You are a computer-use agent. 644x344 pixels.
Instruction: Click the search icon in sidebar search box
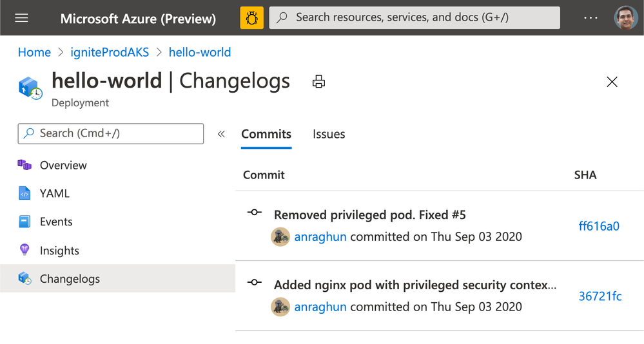click(x=29, y=133)
